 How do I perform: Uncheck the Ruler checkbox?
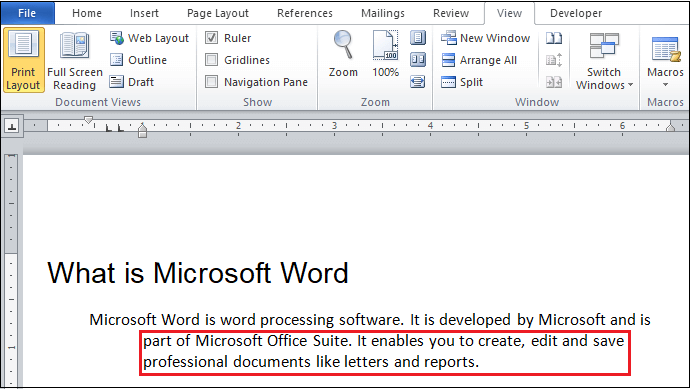(212, 38)
